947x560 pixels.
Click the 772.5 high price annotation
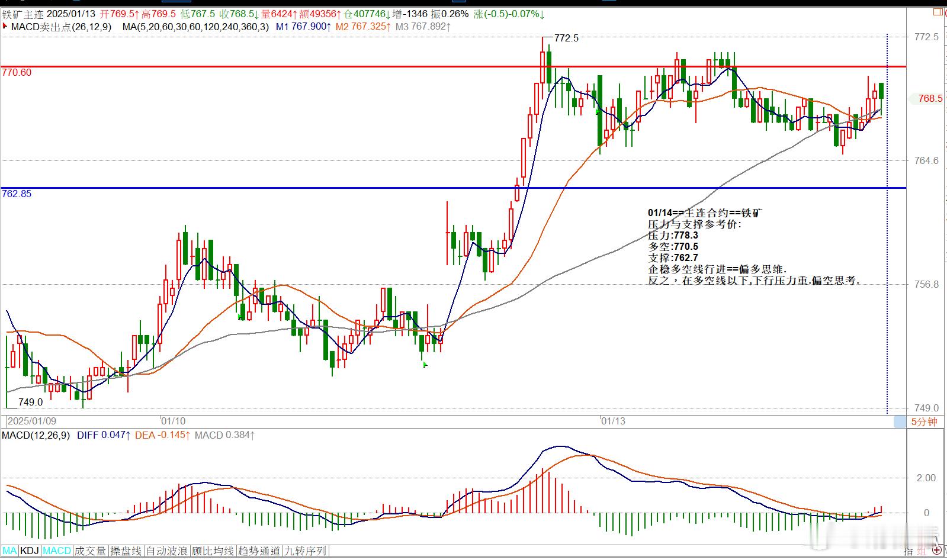pos(566,38)
